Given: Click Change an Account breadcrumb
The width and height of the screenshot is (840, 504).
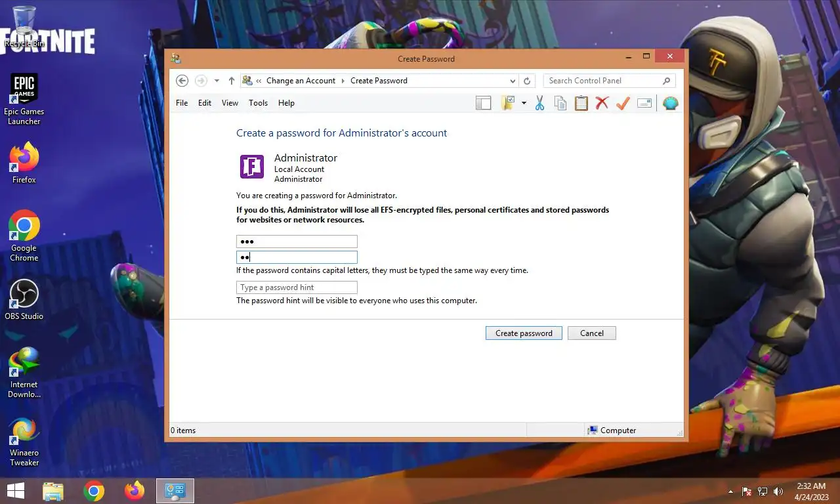Looking at the screenshot, I should (301, 81).
